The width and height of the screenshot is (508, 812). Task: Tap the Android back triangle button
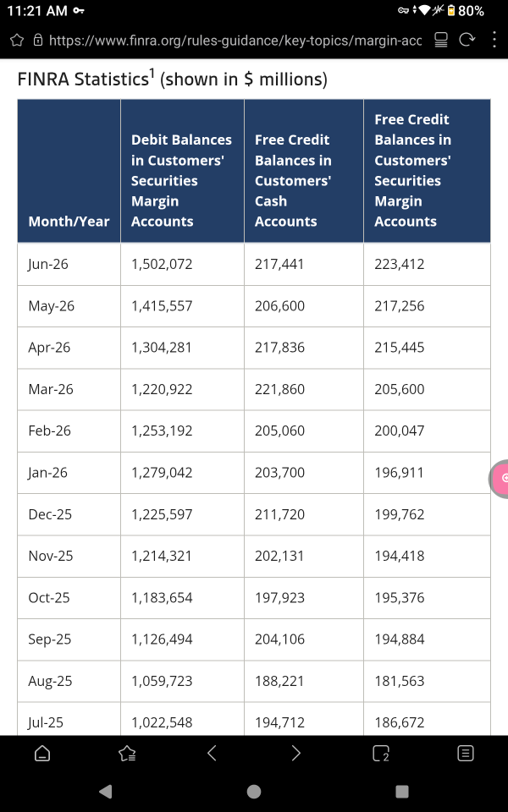(105, 792)
